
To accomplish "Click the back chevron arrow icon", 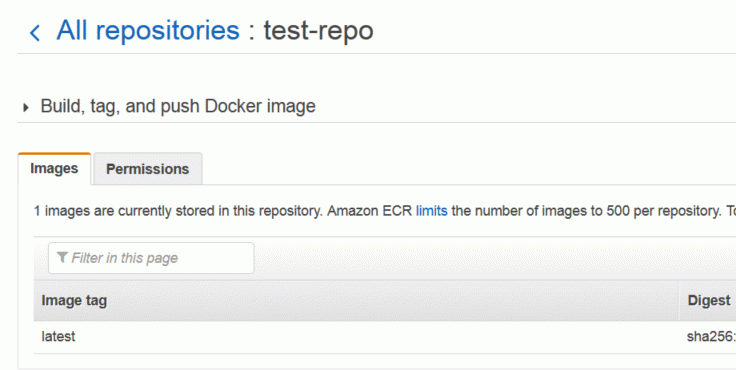I will (35, 33).
